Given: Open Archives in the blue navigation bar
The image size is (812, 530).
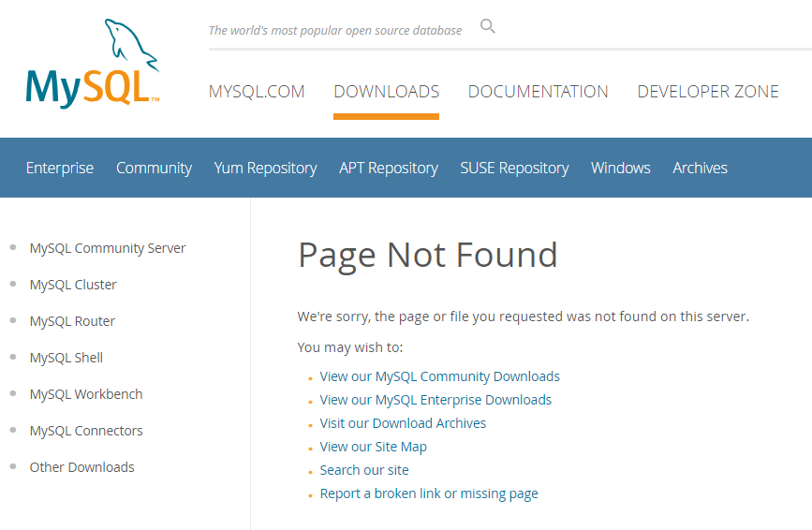Looking at the screenshot, I should pos(701,168).
